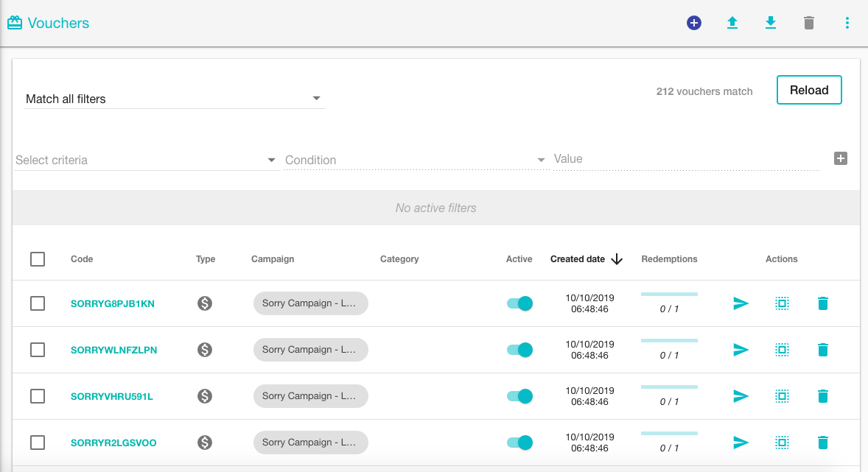
Task: Click the QR code icon for SORRYWLNFZLPN
Action: tap(782, 350)
